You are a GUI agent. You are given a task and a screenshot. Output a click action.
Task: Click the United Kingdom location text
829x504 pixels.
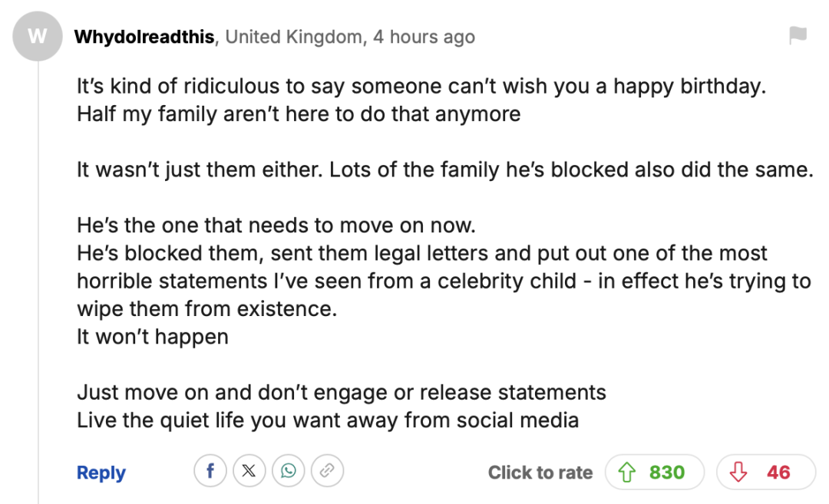(294, 37)
